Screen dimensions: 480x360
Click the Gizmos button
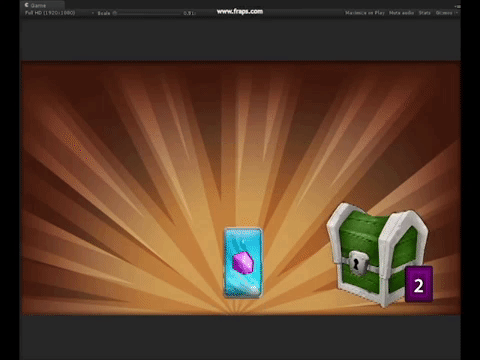[x=444, y=13]
